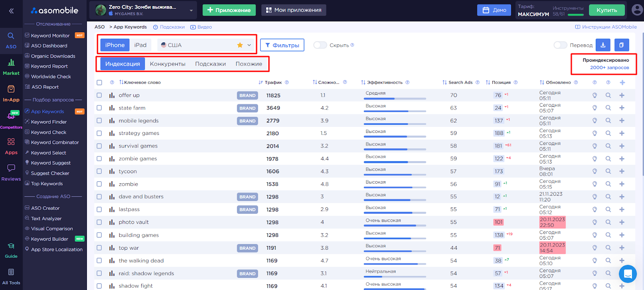Open the Reviews chat icon
Image resolution: width=644 pixels, height=290 pixels.
pyautogui.click(x=11, y=168)
